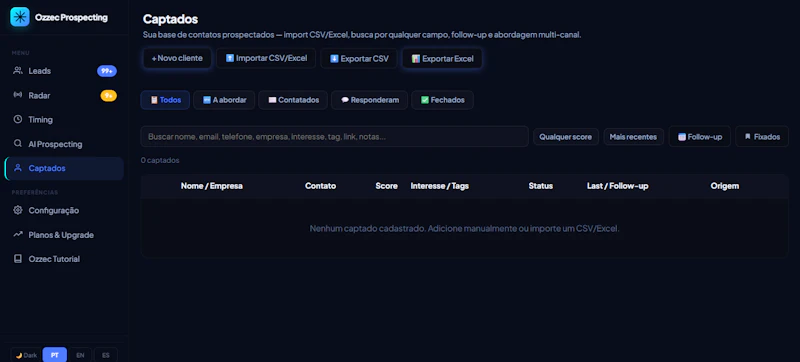Click the Nome / Empresa column header

click(212, 186)
